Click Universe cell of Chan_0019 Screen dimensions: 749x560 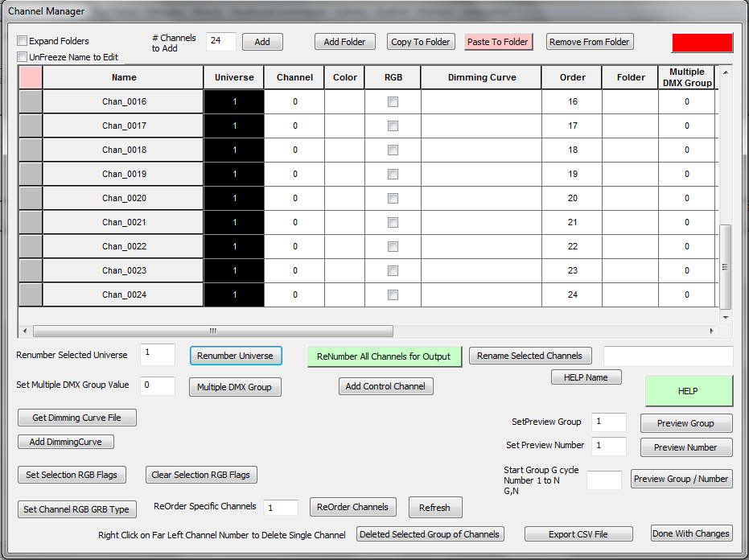point(234,174)
